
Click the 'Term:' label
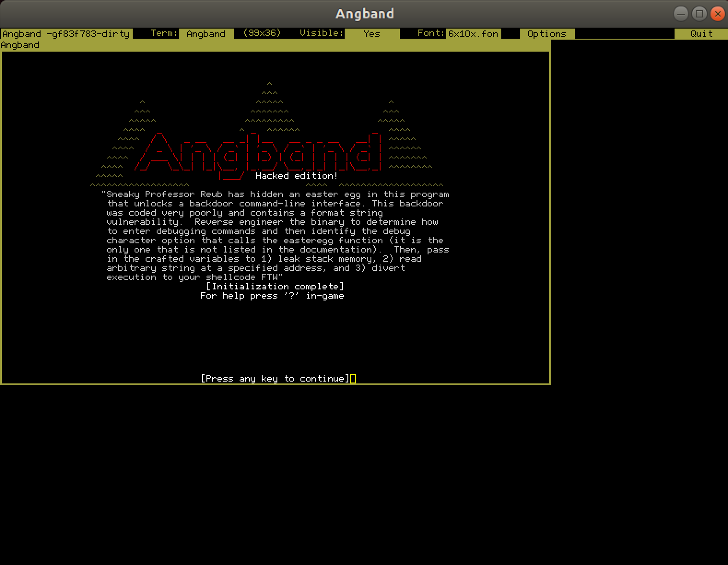pos(164,33)
